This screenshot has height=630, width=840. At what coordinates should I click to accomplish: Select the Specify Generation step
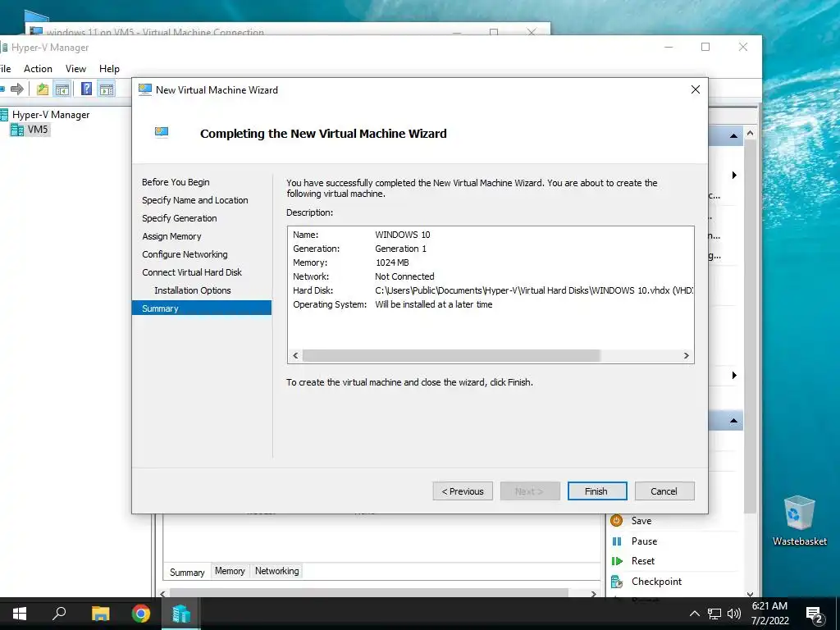(180, 218)
